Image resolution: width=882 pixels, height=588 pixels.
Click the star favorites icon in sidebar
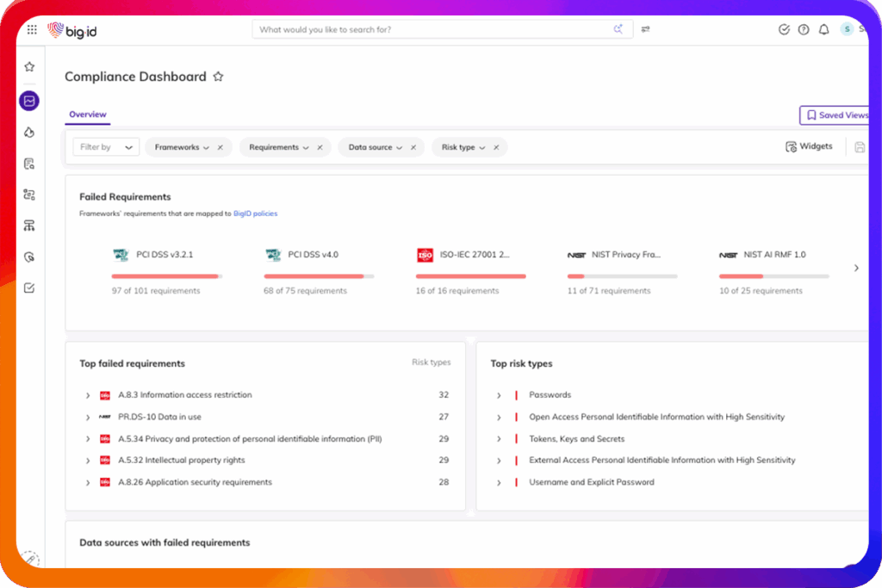29,67
